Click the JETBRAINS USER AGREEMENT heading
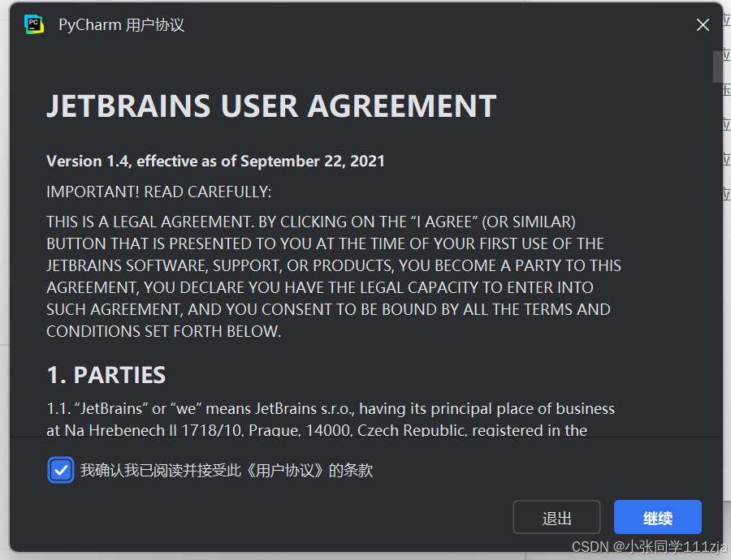Viewport: 731px width, 560px height. [271, 106]
